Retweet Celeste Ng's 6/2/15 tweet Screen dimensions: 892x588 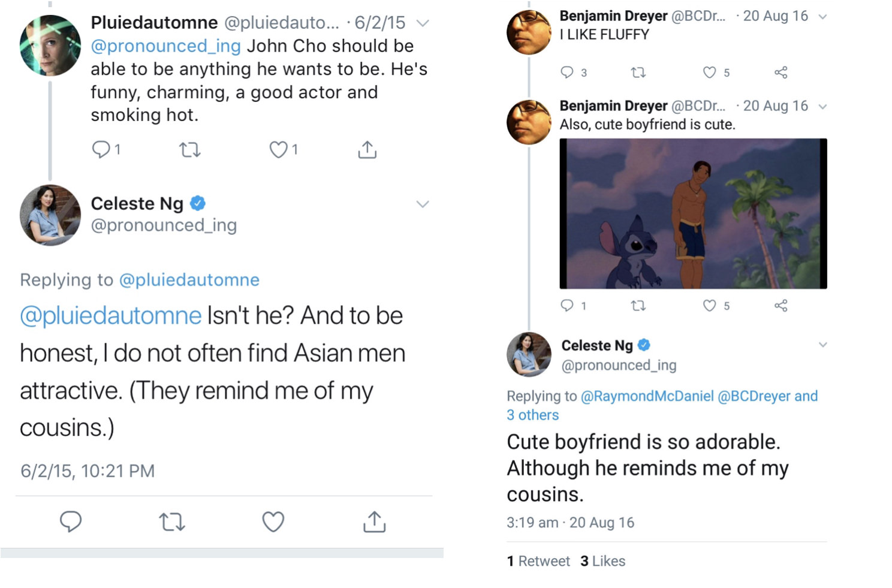coord(172,522)
